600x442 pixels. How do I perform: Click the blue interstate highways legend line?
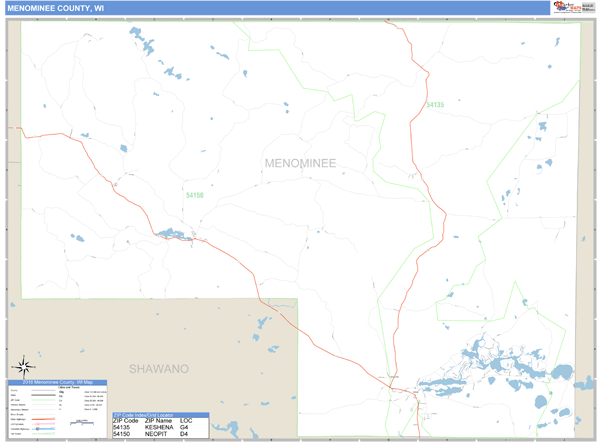coord(43,429)
